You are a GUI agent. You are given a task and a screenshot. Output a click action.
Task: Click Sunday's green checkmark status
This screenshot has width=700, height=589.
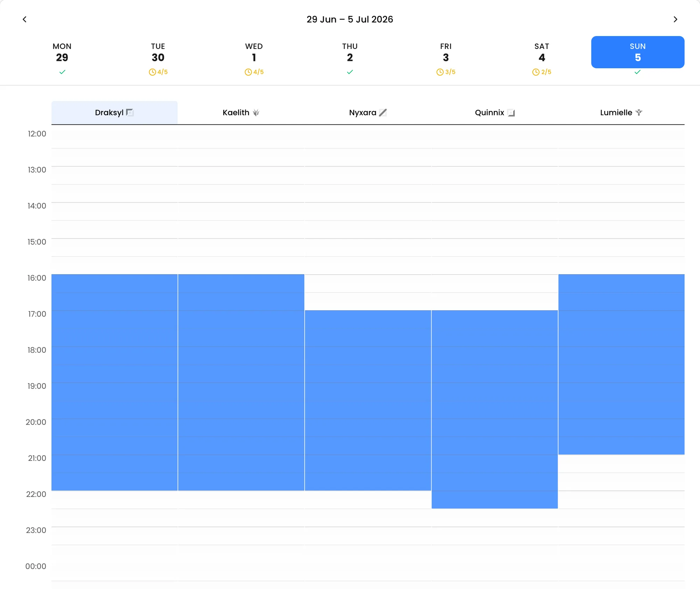click(638, 72)
